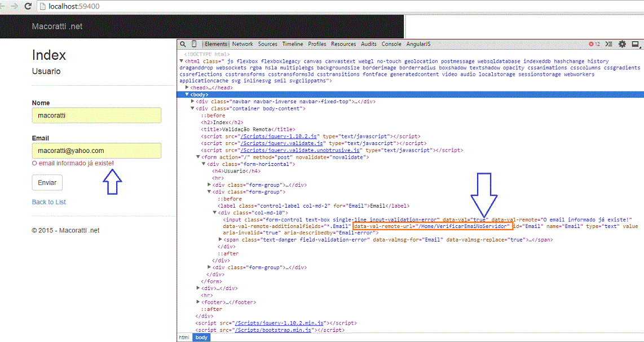Open the /Scripts/jquery-1.10.2.js link
Screen dimensions: 644x342
279,136
